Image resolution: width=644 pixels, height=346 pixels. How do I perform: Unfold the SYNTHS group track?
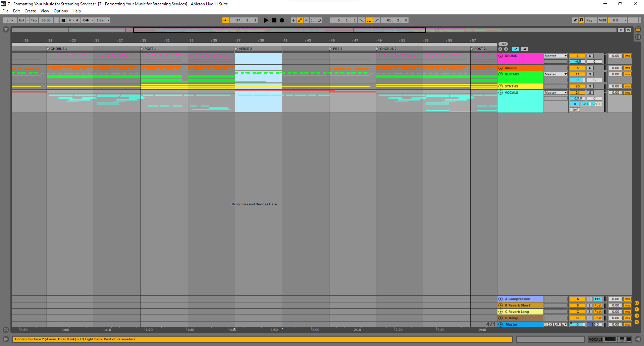coord(501,86)
